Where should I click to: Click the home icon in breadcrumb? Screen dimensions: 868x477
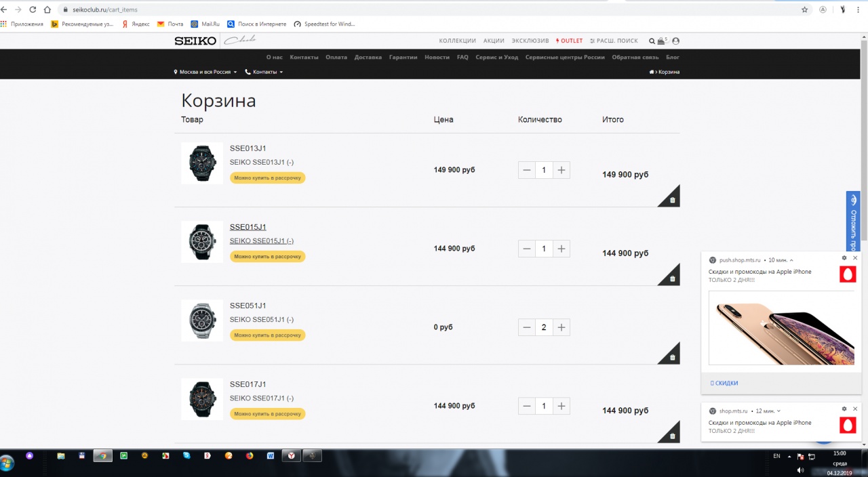coord(652,72)
